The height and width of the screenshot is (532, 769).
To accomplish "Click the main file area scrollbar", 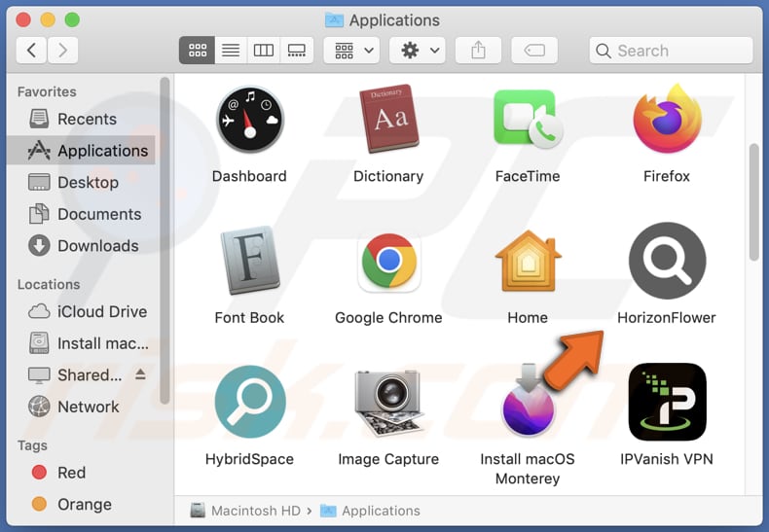I will coord(753,202).
